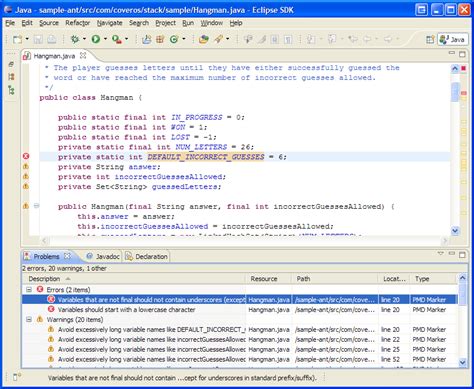Sort by the Resource column header
Viewport: 474px width, 389px height.
point(269,279)
